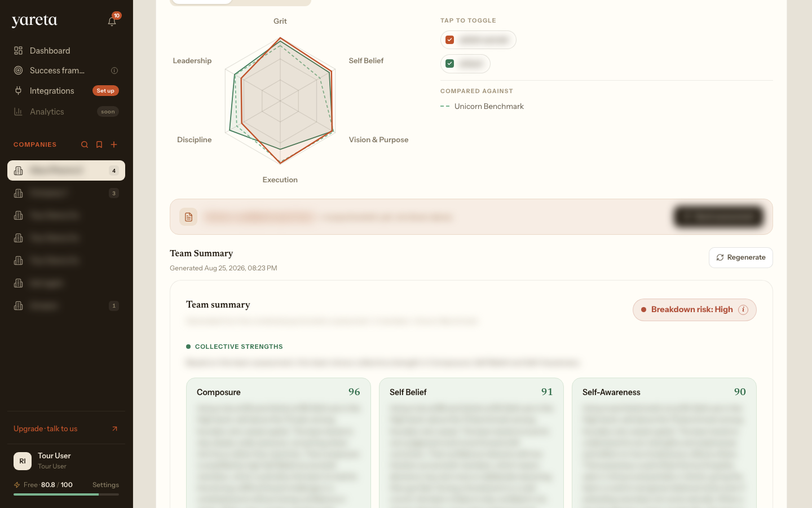Image resolution: width=812 pixels, height=508 pixels.
Task: Click the document icon in the banner
Action: point(188,217)
